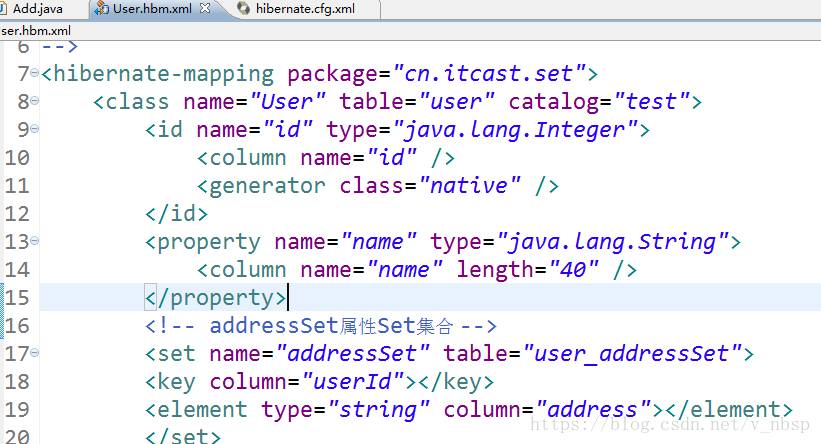Viewport: 821px width, 444px height.
Task: Click the table value "user_addressSet"
Action: pos(632,353)
